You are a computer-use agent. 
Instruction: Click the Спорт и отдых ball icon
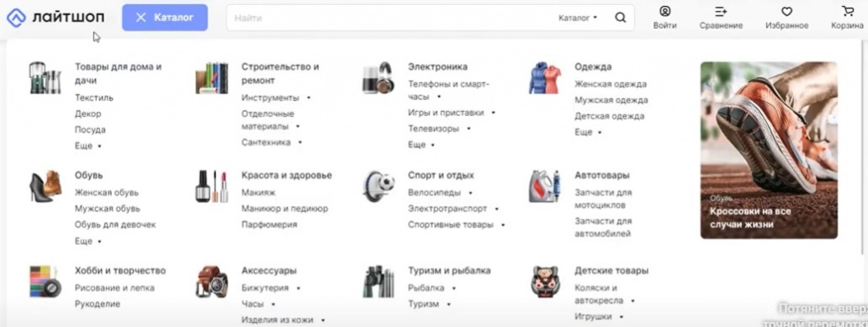(x=378, y=186)
